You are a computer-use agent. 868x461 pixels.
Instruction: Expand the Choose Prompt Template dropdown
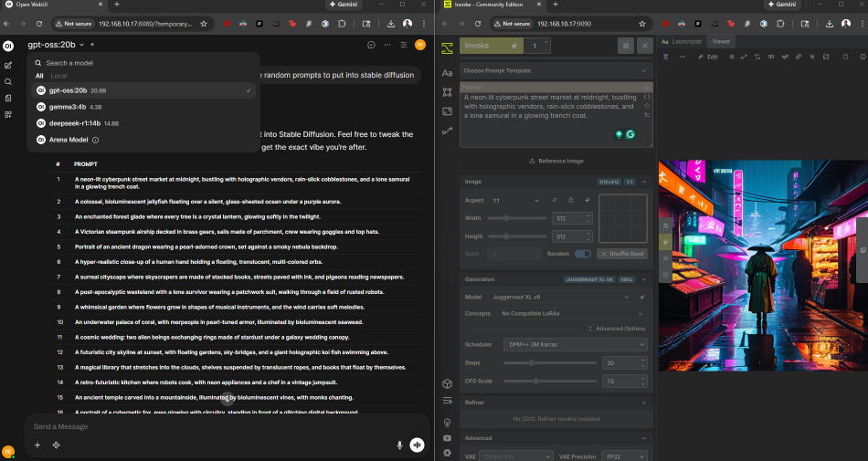click(556, 70)
